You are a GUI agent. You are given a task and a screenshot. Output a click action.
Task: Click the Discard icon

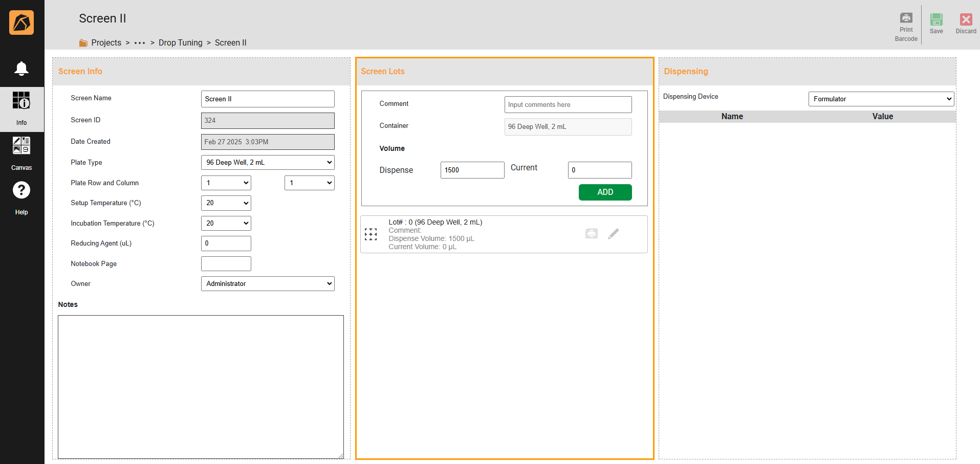click(966, 19)
